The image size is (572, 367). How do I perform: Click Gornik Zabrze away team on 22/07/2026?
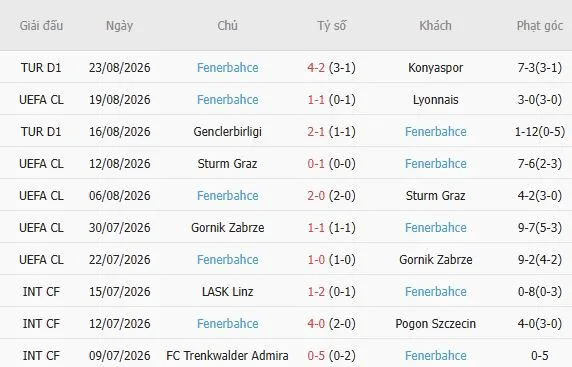pyautogui.click(x=435, y=260)
